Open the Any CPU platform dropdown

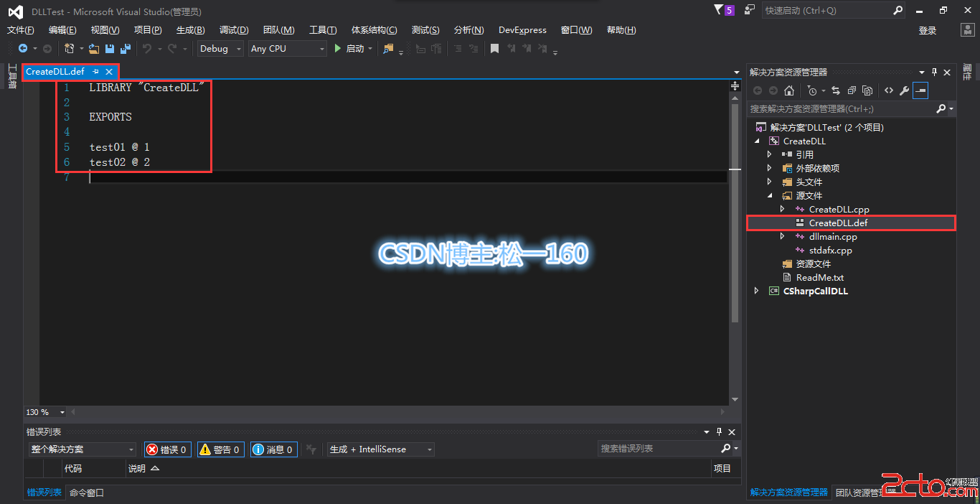[288, 49]
